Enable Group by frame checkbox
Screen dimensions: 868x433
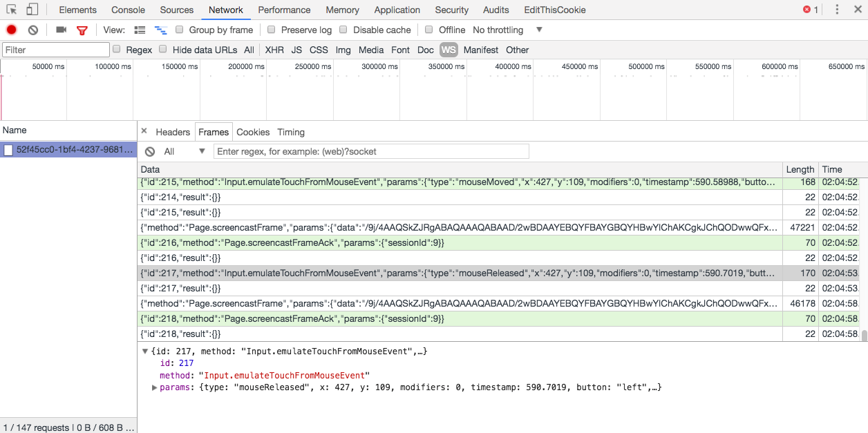coord(180,30)
